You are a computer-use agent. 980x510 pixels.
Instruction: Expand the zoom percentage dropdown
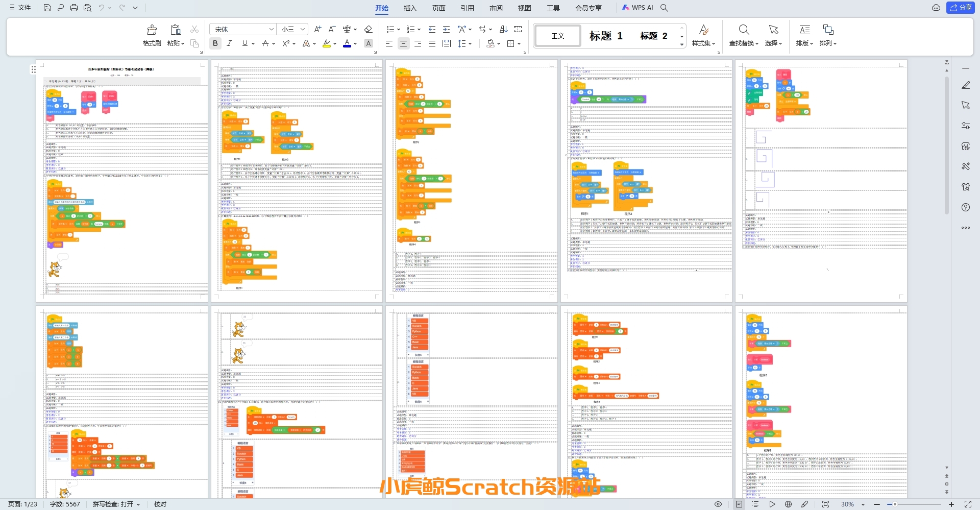coord(863,504)
